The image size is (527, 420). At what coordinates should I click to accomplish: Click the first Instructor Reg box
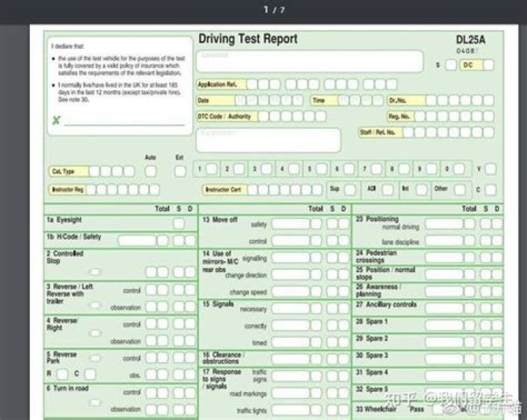[x=91, y=190]
